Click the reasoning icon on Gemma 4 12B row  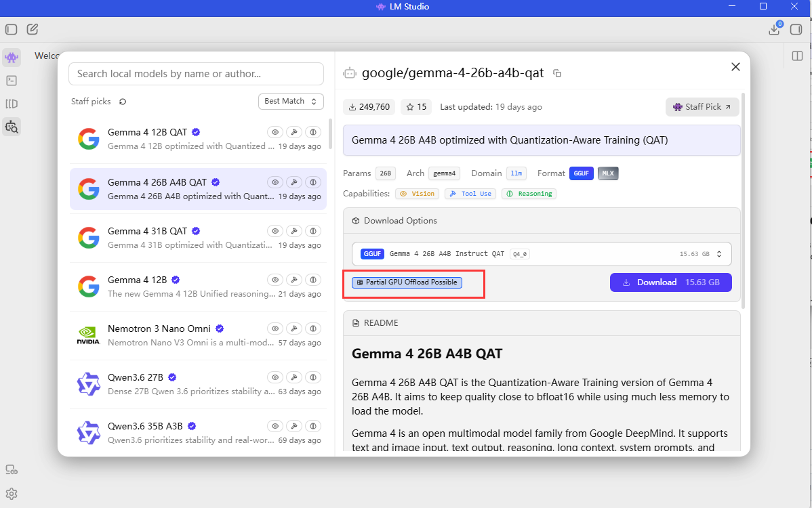(313, 279)
